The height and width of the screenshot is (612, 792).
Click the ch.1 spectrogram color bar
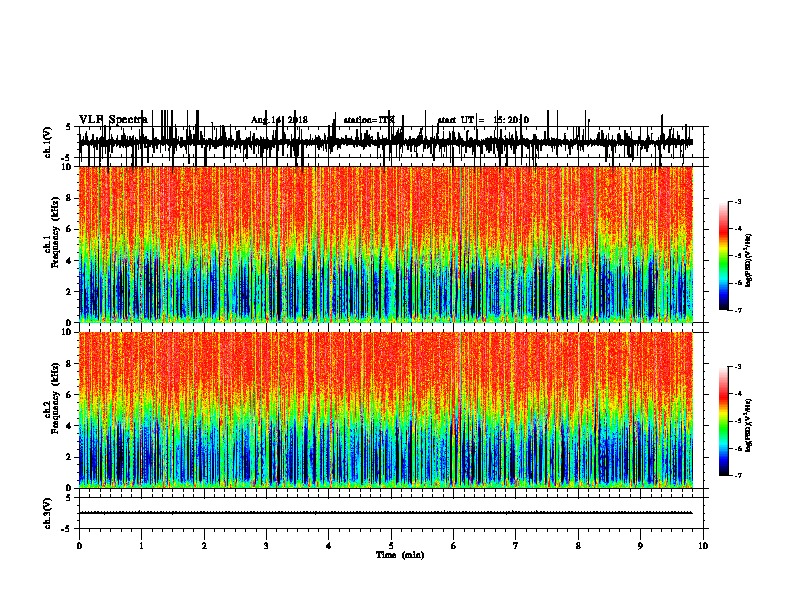724,256
